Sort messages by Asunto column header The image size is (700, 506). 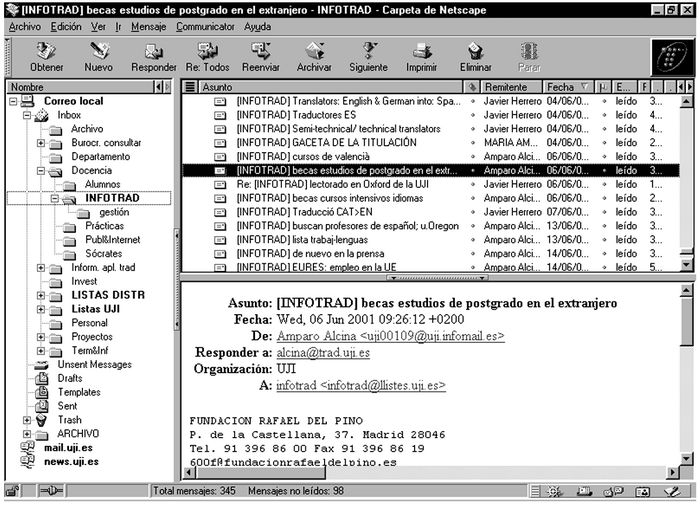tap(330, 87)
